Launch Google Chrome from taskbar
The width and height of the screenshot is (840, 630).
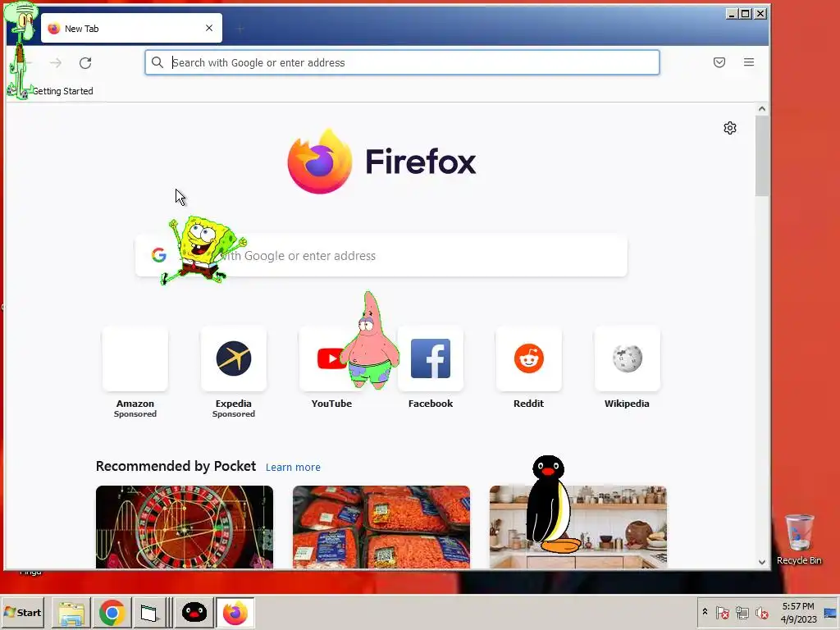(x=112, y=613)
